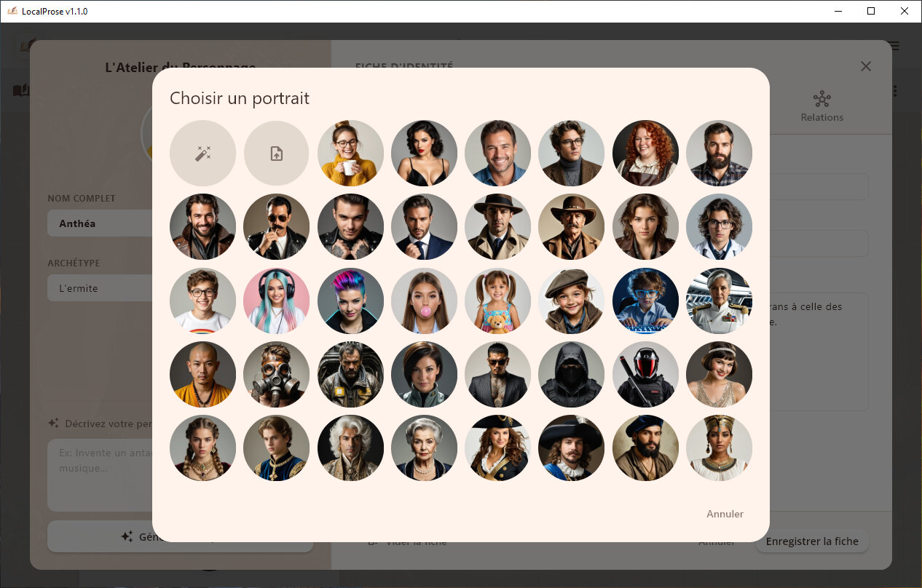Choose the woman with curly red hair portrait
The width and height of the screenshot is (922, 588).
point(645,153)
